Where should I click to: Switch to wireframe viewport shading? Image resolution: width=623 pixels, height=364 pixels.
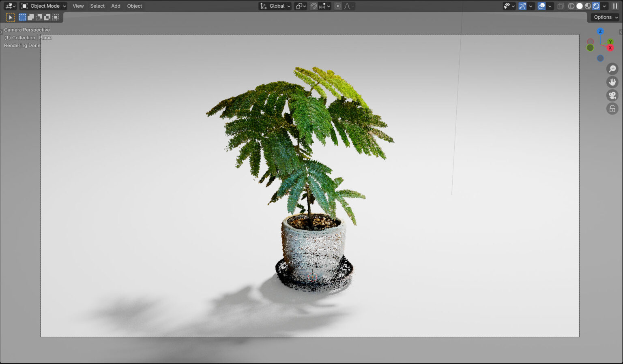point(571,6)
